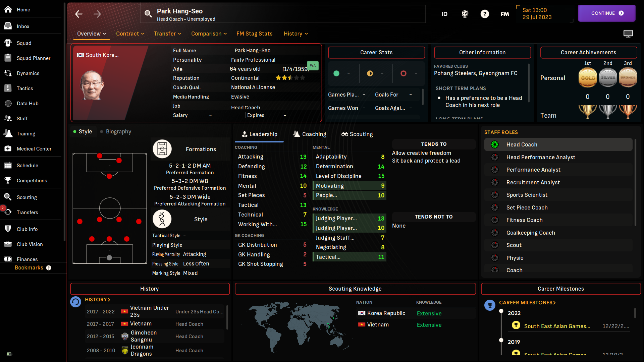
Task: Select the Biography radio option
Action: [115, 131]
